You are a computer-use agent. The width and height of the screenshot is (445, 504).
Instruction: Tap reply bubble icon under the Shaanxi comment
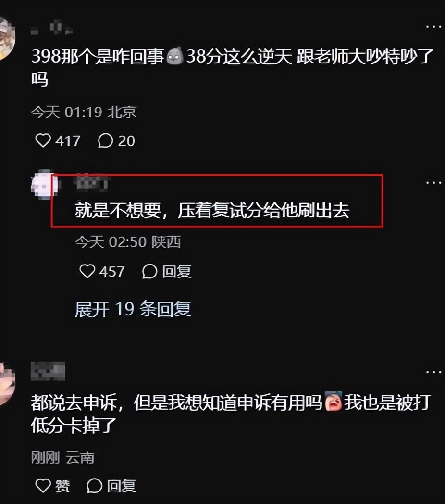[x=150, y=271]
